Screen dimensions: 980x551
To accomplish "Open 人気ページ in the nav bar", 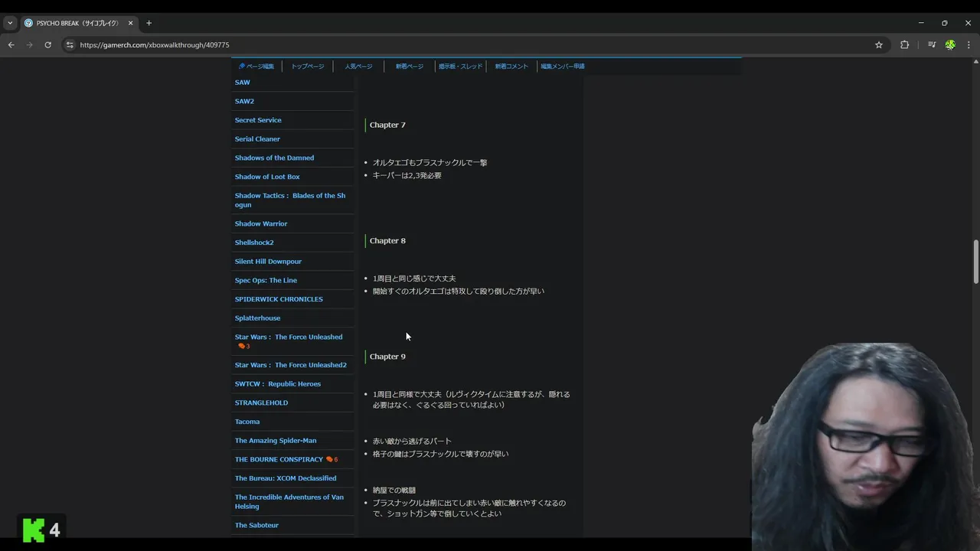I will [358, 67].
